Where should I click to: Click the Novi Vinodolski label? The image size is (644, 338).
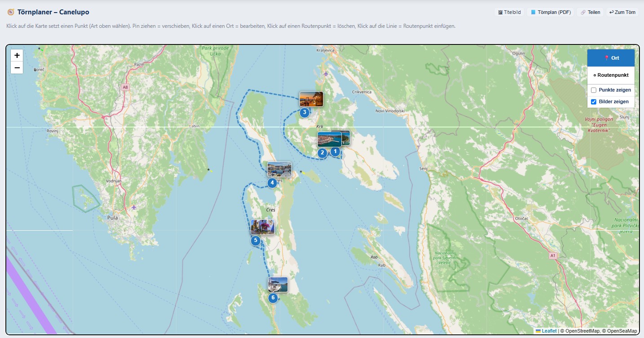pyautogui.click(x=390, y=110)
